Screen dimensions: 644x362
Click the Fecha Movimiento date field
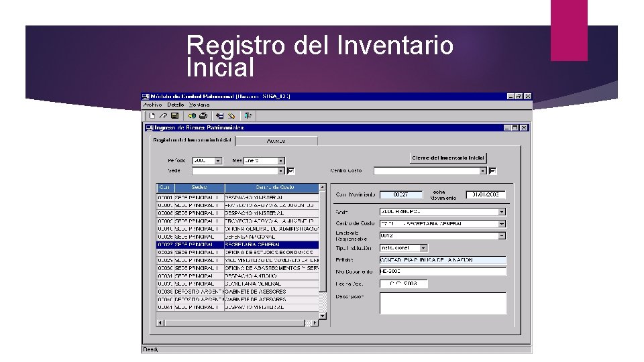coord(486,195)
